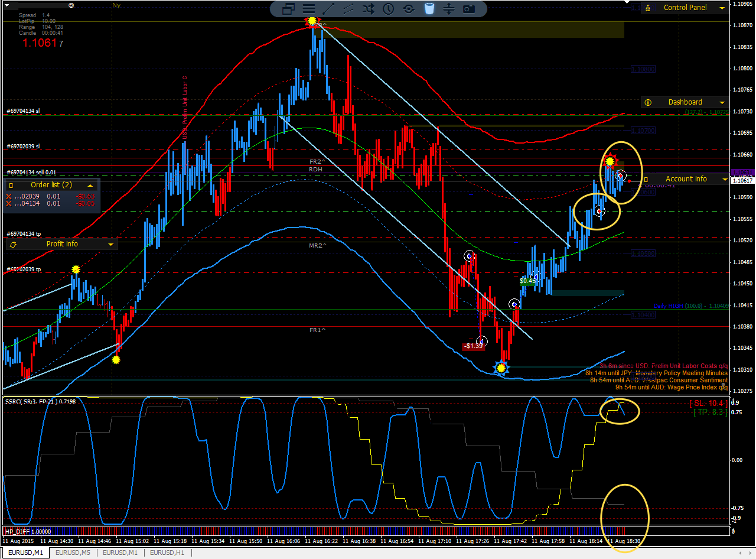Expand the Dashboard dropdown arrow
Viewport: 756px width, 559px height.
[722, 103]
